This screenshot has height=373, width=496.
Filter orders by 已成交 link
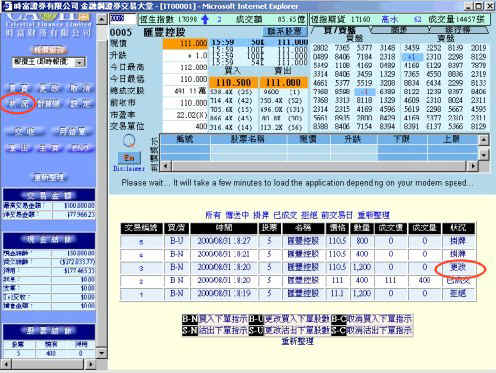coord(285,215)
